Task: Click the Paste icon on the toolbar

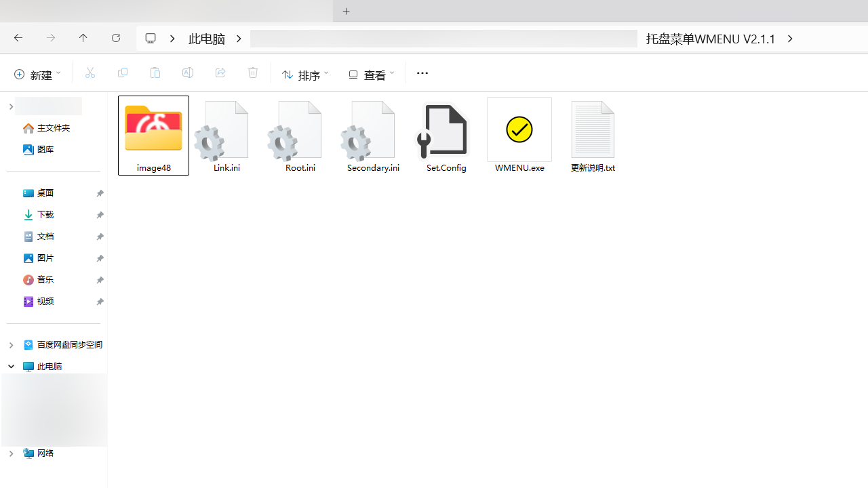Action: pos(155,73)
